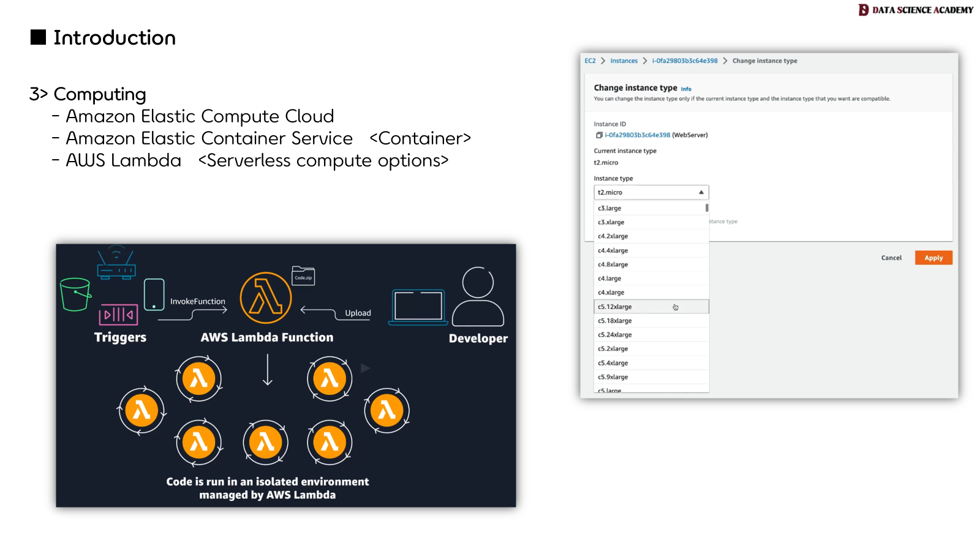The image size is (980, 551).
Task: Click the Triggers label
Action: tap(120, 337)
